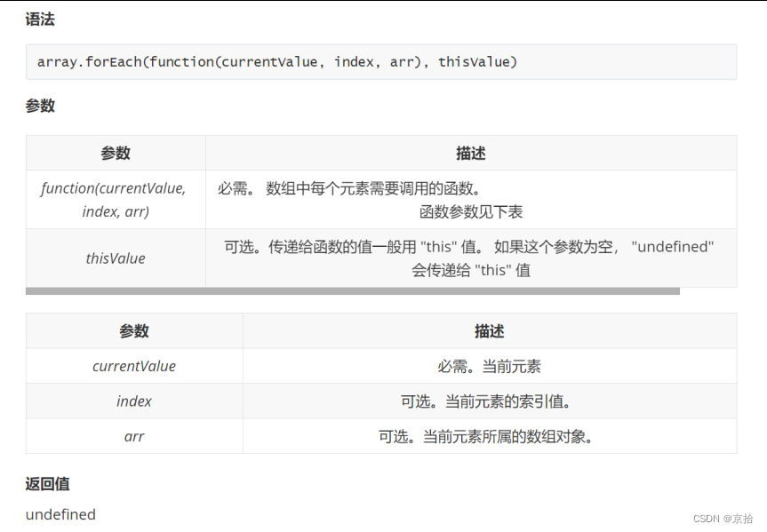The image size is (767, 532).
Task: Click the '参数' header of the first table
Action: 116,153
